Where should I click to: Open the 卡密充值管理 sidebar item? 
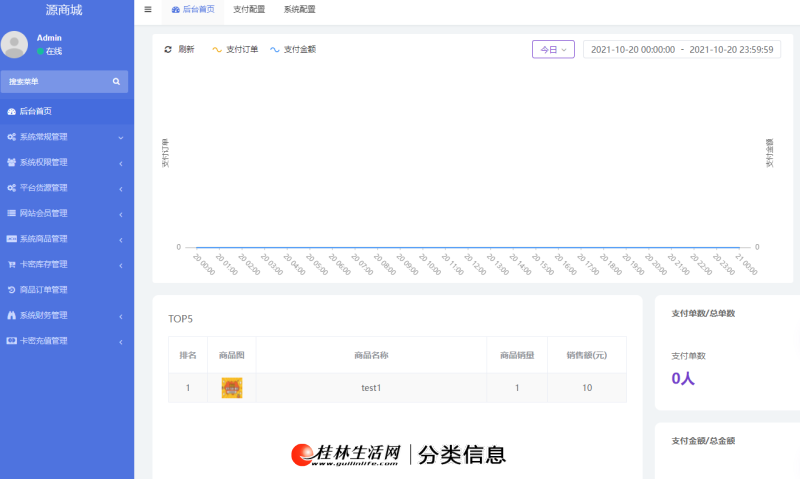[67, 341]
